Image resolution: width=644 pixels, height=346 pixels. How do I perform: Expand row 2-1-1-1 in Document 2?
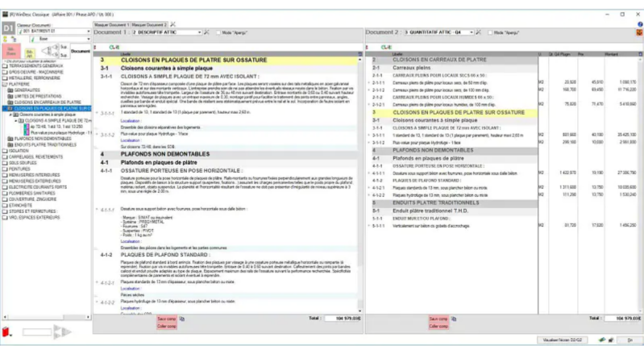coord(369,82)
